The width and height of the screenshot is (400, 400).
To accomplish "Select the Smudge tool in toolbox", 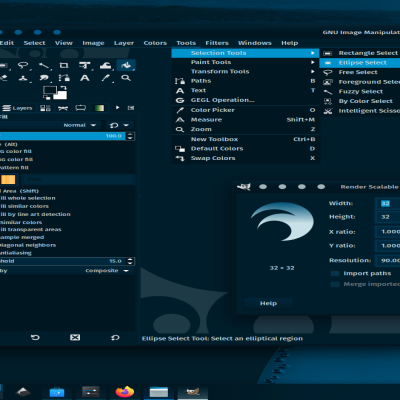I will pyautogui.click(x=44, y=78).
